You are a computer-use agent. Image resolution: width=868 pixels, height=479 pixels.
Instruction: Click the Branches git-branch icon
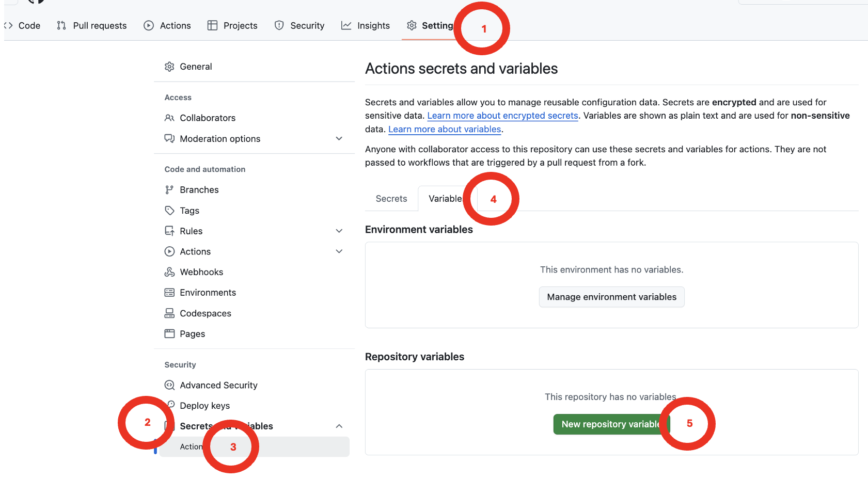point(169,190)
